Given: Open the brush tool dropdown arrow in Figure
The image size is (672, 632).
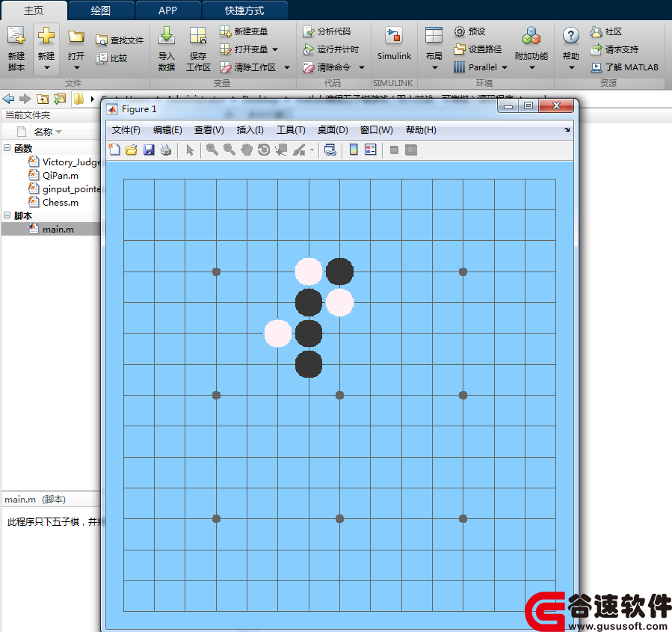Looking at the screenshot, I should point(312,150).
